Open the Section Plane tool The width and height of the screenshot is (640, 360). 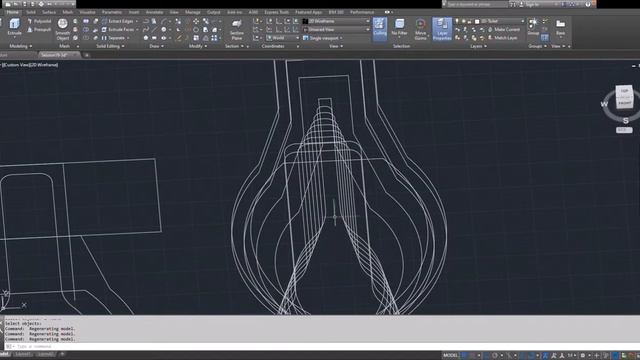(x=237, y=29)
